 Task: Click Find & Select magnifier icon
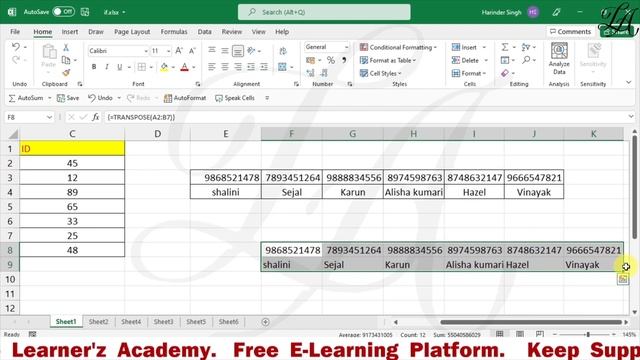point(526,60)
